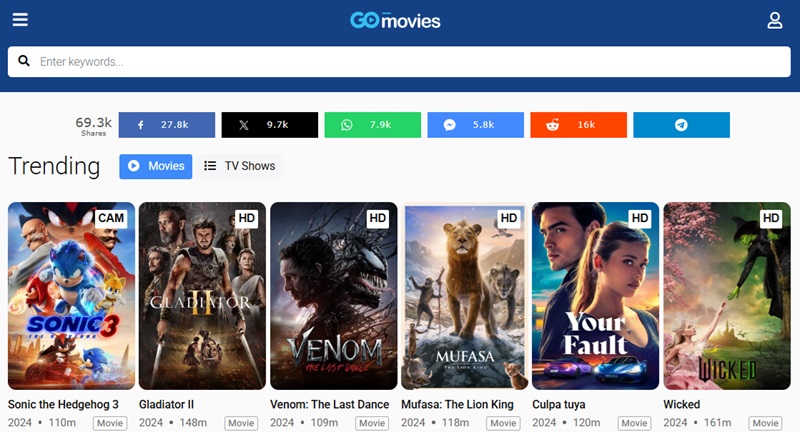This screenshot has width=800, height=432.
Task: Click Movie tag under Venom: The Last Dance
Action: [372, 423]
